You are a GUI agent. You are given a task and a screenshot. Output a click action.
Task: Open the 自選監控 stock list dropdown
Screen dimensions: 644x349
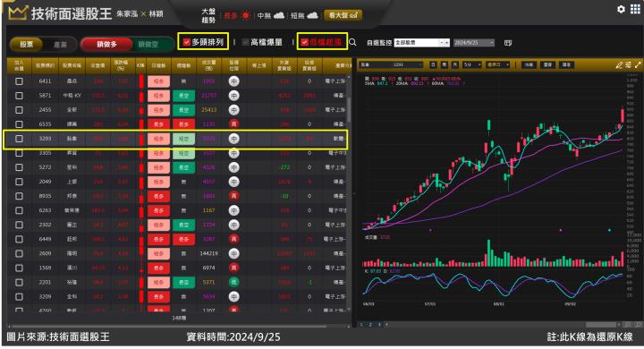pos(422,43)
